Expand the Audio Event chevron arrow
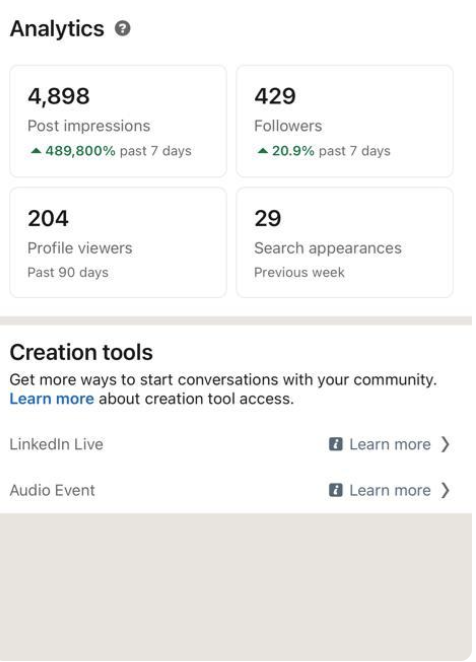 point(445,490)
